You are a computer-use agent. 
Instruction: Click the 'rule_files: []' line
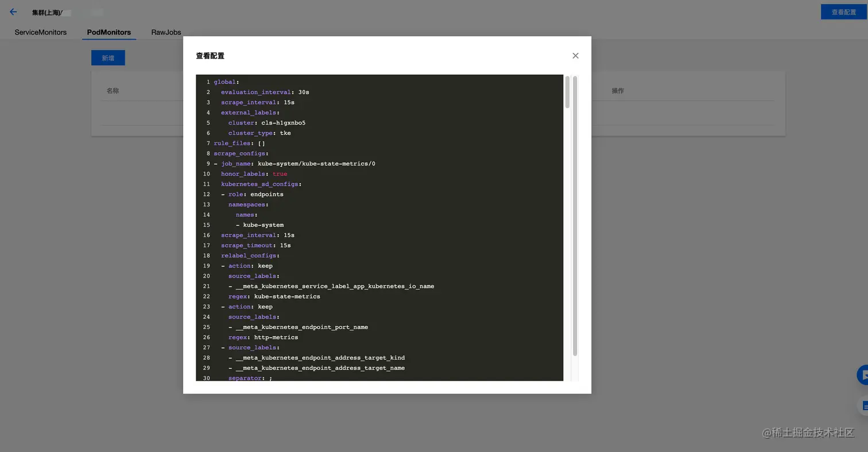[x=239, y=143]
